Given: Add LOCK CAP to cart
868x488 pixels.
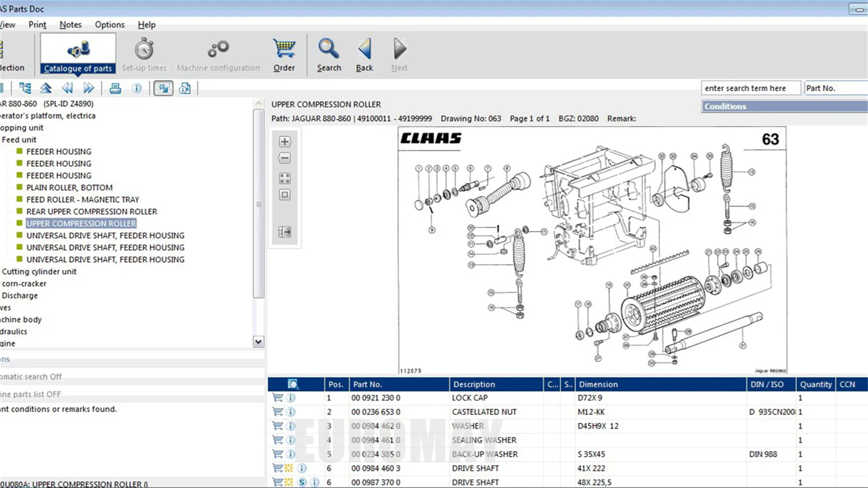Looking at the screenshot, I should [278, 398].
